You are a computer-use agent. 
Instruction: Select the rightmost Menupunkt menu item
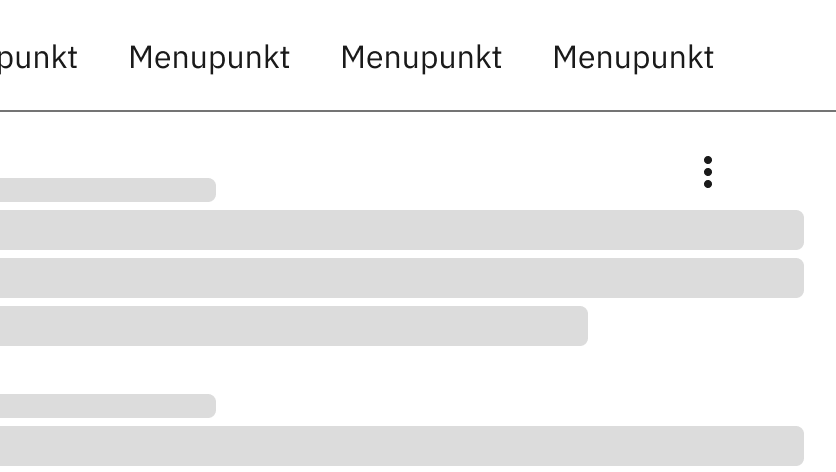633,58
